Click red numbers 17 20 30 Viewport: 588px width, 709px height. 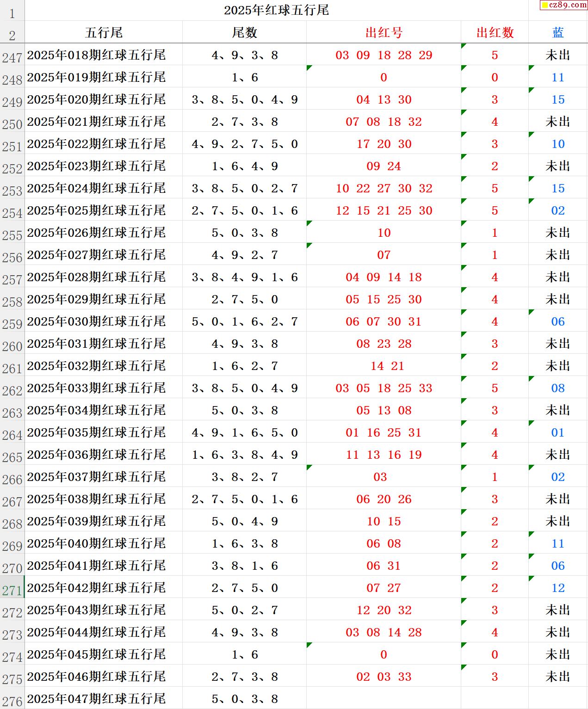(384, 144)
